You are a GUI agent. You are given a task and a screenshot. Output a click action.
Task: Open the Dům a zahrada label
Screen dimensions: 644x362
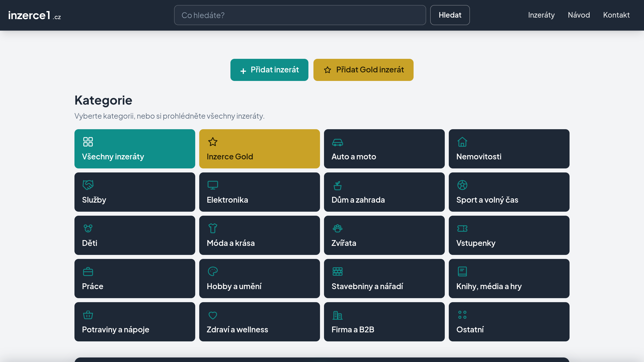click(358, 200)
